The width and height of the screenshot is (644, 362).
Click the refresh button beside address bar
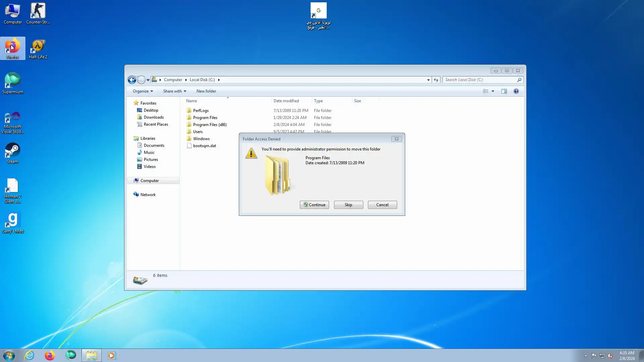[x=436, y=80]
